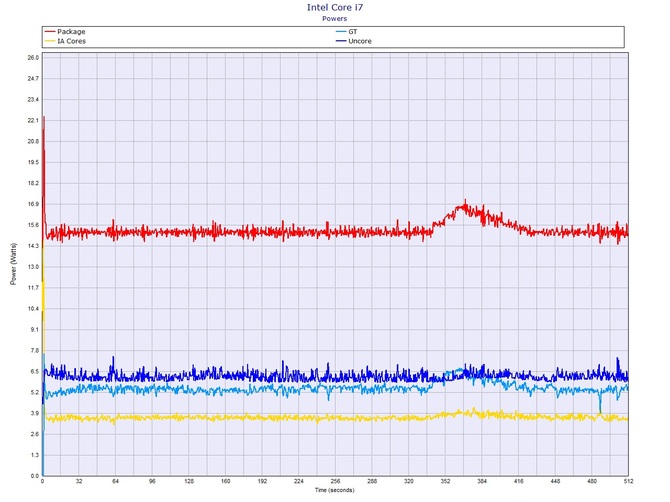Click the 448 seconds x-axis tick
Viewport: 670px width, 502px height.
point(555,481)
